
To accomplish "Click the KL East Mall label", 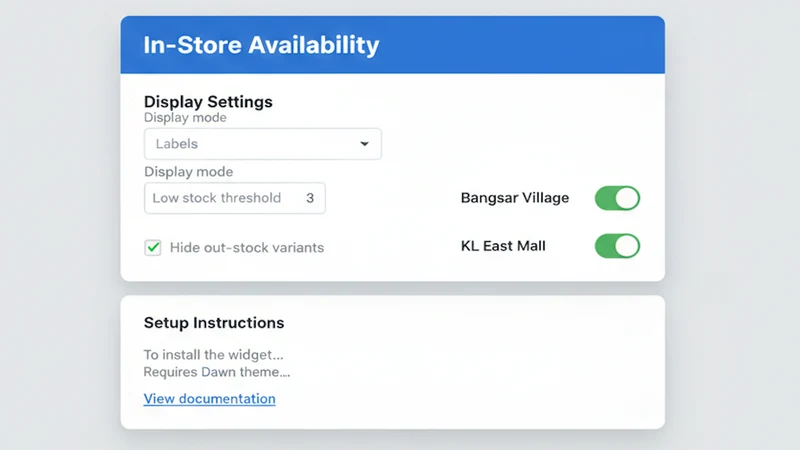I will click(503, 246).
